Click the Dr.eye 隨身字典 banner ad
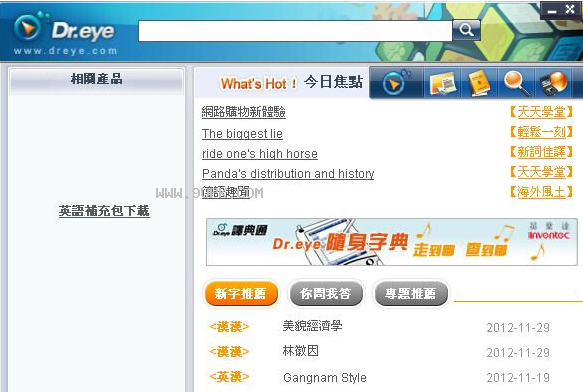Screen dimensions: 583x392 (x=392, y=242)
